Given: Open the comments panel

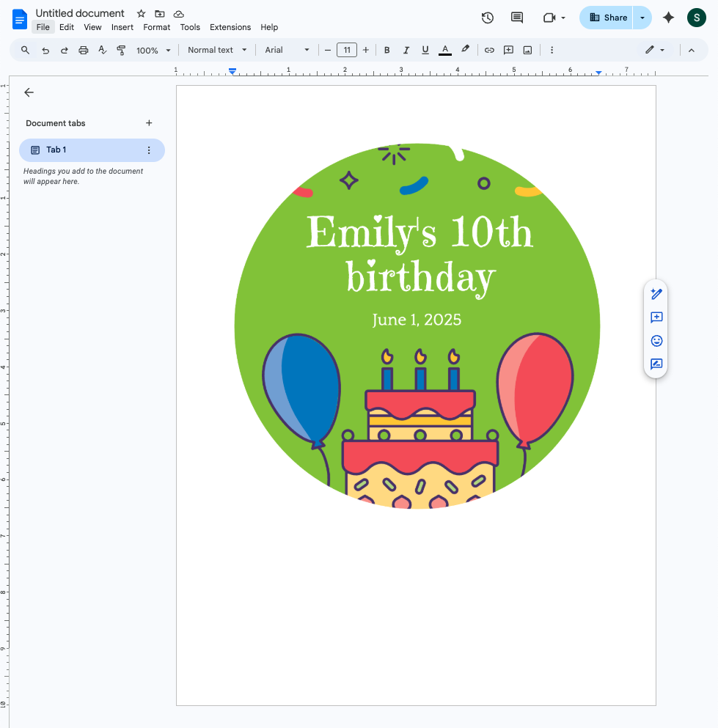Looking at the screenshot, I should tap(516, 18).
